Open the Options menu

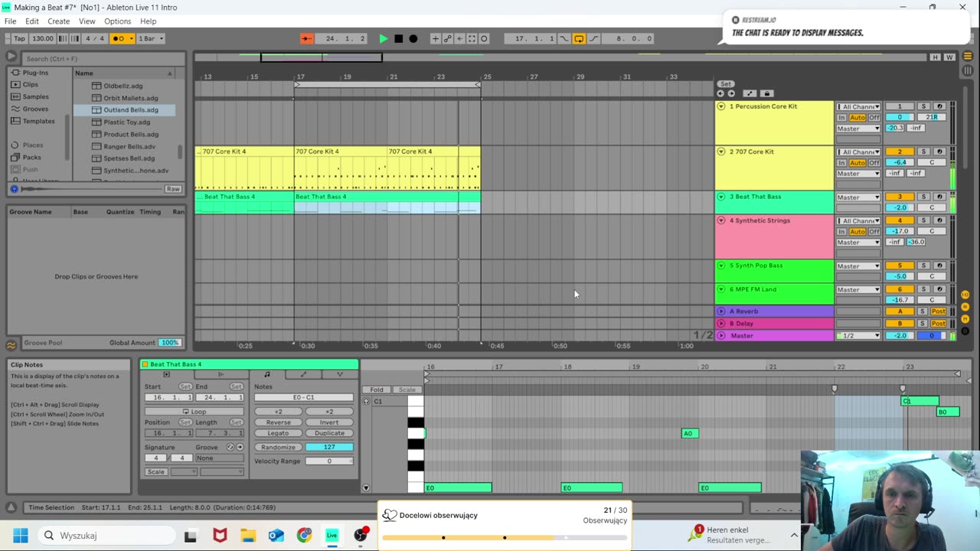[117, 21]
